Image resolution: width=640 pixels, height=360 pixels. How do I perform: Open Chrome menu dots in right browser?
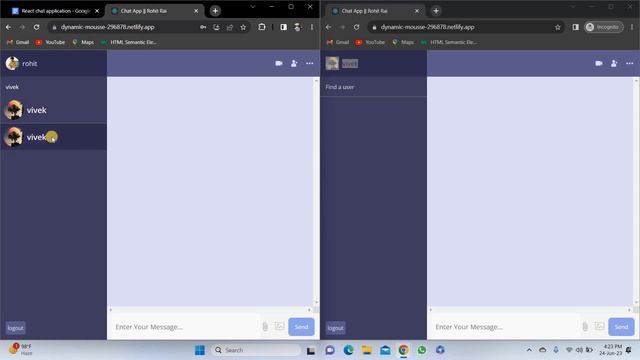coord(632,27)
